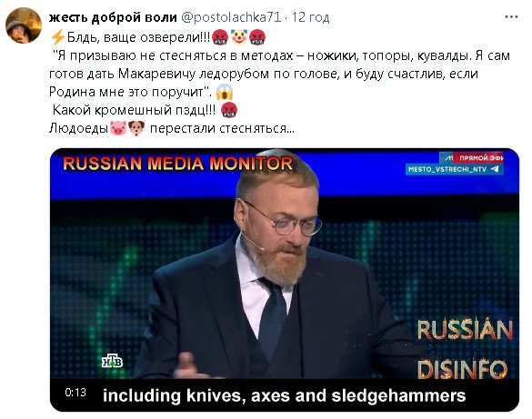Screen dimensions: 532x419
Task: Click the Telegram paper plane icon
Action: coord(496,169)
